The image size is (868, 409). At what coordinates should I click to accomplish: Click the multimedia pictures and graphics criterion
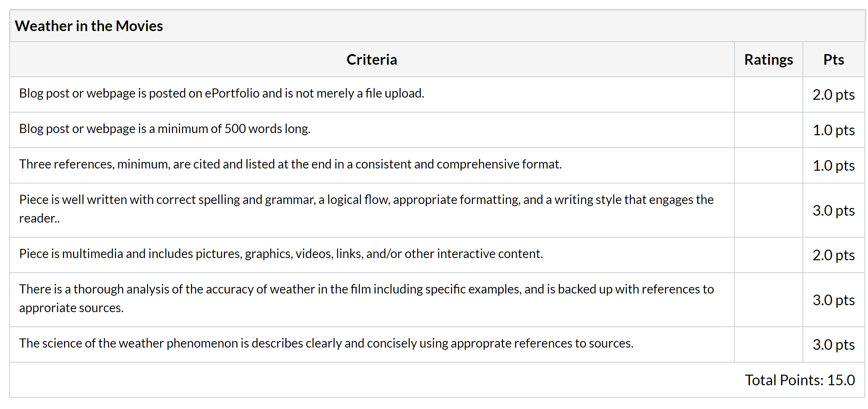tap(281, 254)
